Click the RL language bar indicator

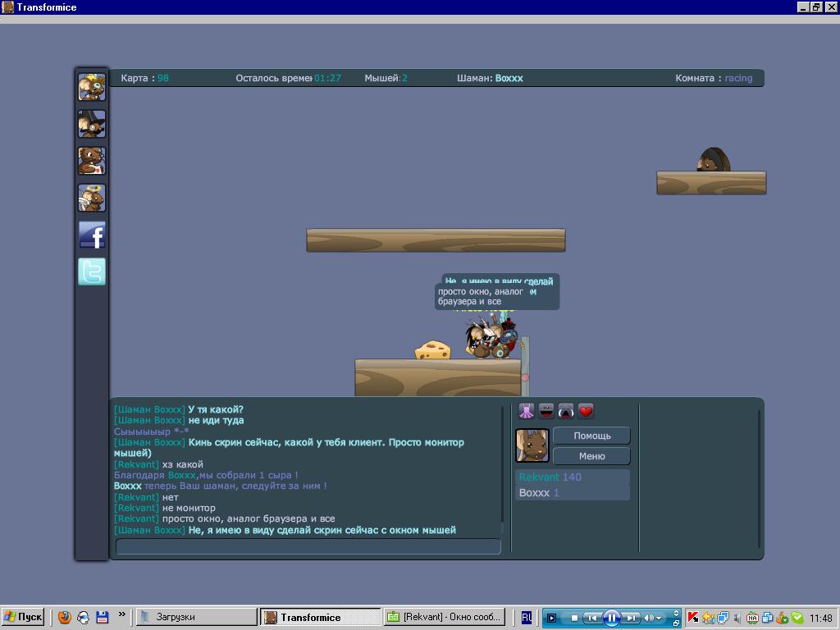coord(526,617)
